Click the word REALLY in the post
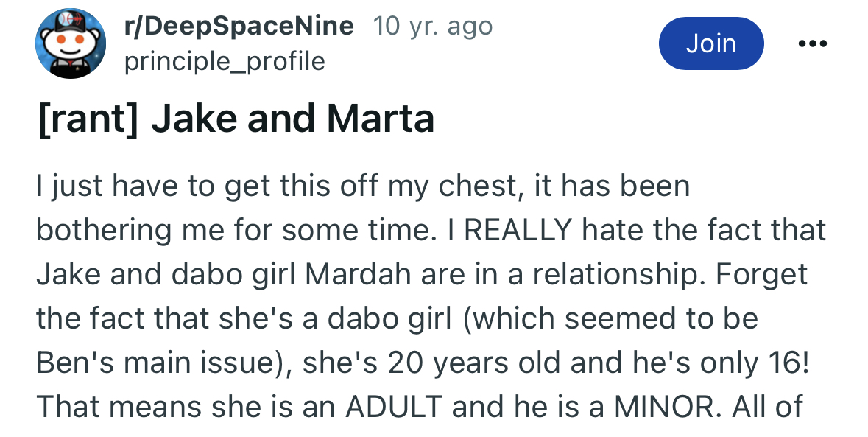 518,230
